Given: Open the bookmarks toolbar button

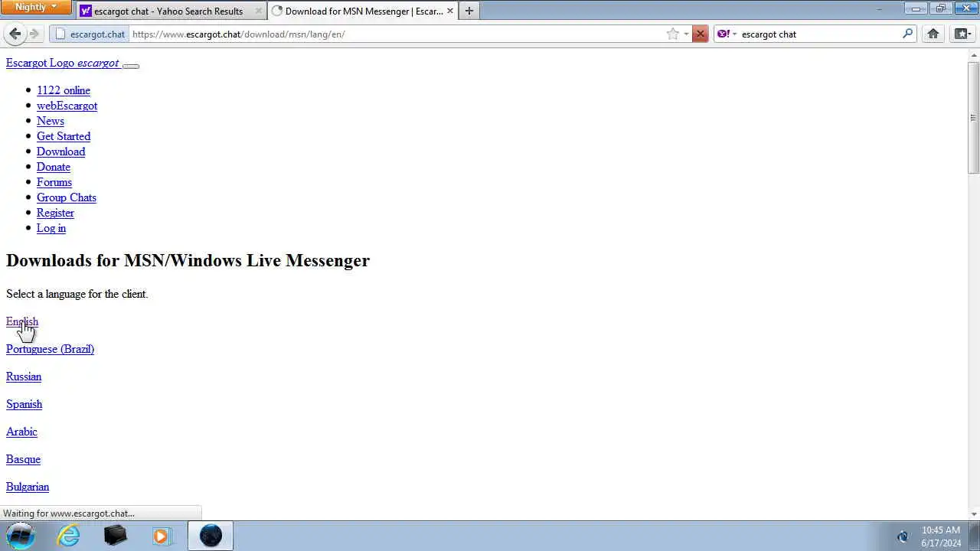Looking at the screenshot, I should click(x=962, y=34).
